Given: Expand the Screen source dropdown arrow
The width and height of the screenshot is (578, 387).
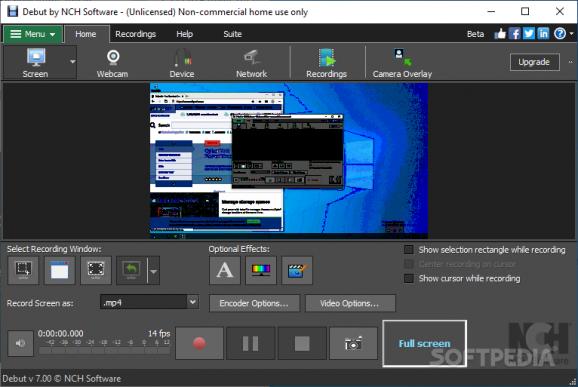Looking at the screenshot, I should tap(73, 62).
